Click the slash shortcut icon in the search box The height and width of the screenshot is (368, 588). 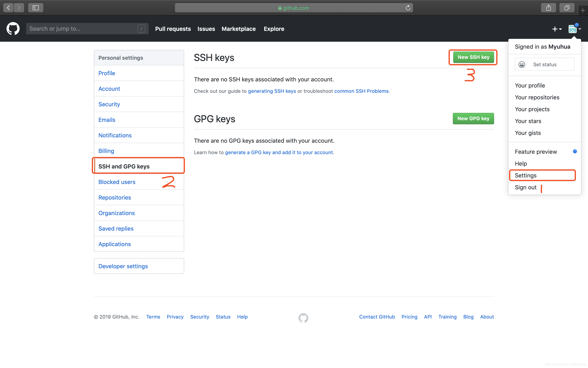[141, 29]
